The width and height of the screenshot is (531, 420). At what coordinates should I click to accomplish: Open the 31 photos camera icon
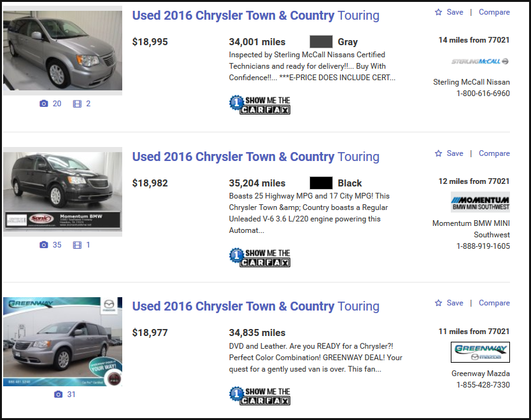pos(58,395)
